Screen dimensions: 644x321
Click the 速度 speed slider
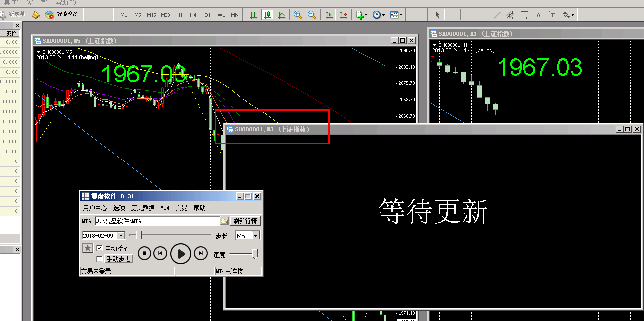tap(244, 254)
